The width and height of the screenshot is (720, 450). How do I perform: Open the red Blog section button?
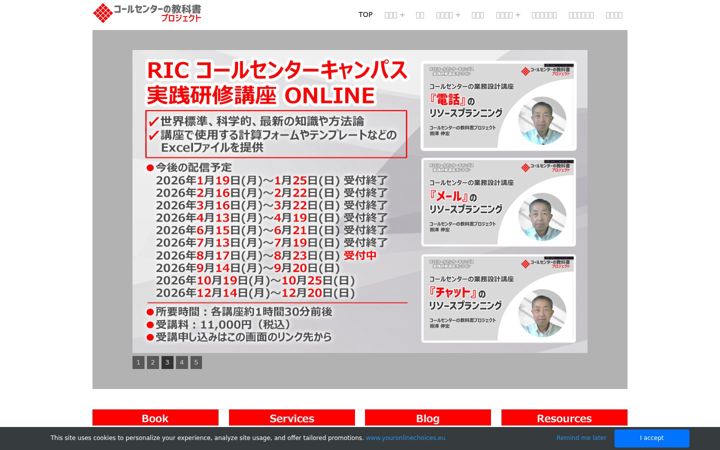click(428, 418)
